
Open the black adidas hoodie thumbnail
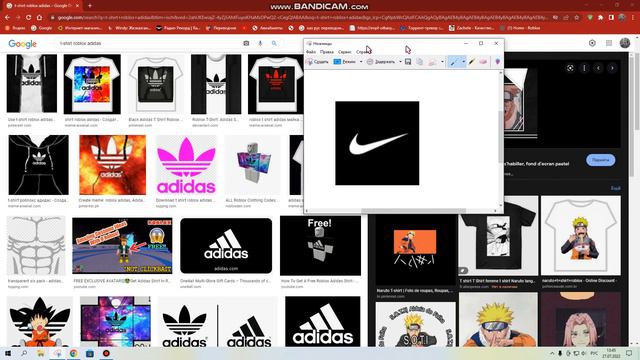(38, 165)
